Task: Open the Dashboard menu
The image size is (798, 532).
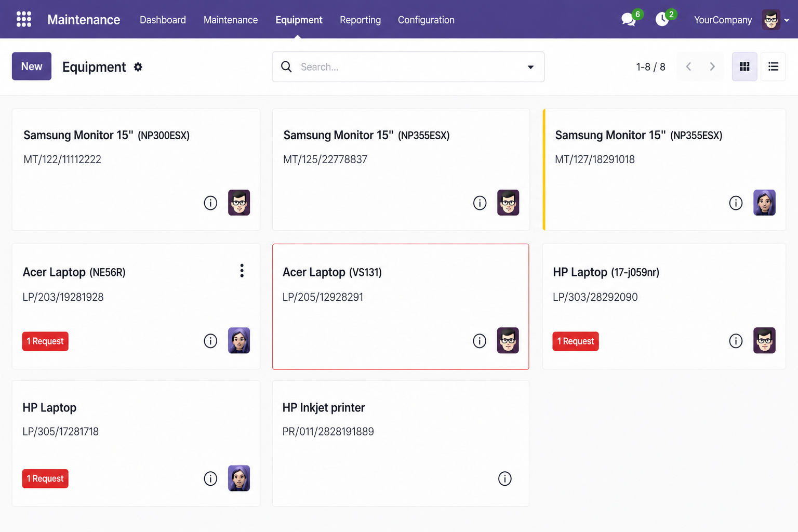Action: 163,20
